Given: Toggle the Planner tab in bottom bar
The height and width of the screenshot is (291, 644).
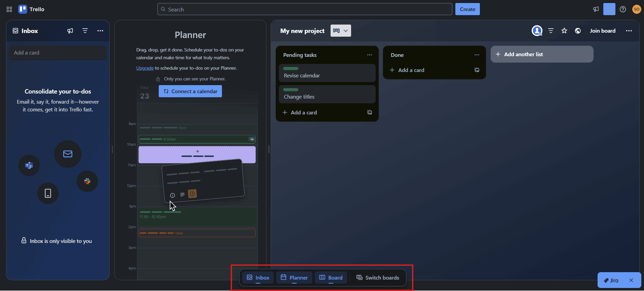Looking at the screenshot, I should [294, 278].
